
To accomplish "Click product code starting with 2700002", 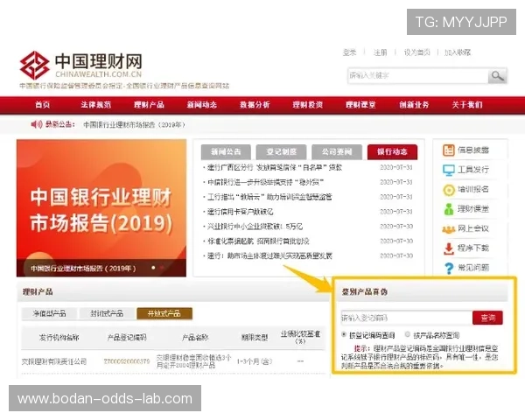I will click(x=127, y=361).
